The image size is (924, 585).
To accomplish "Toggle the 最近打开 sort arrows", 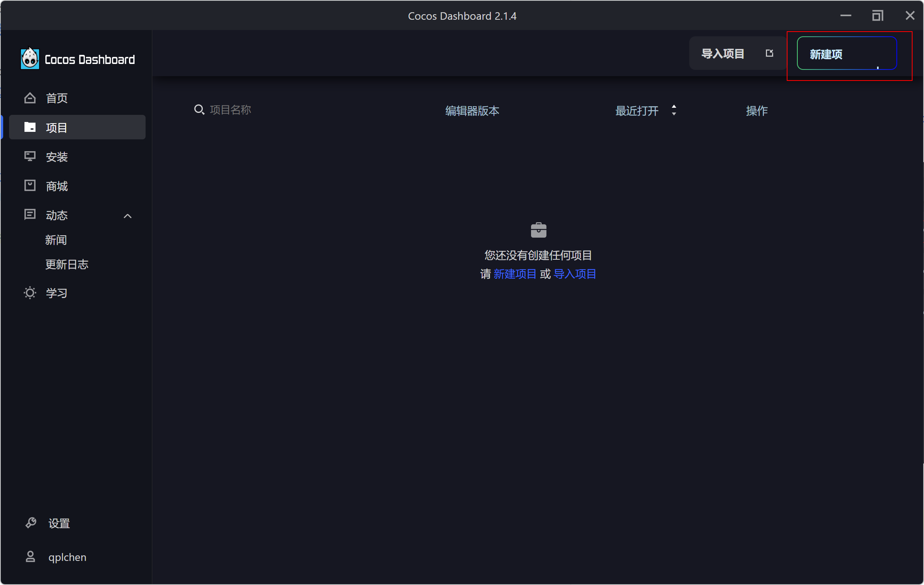I will coord(674,110).
